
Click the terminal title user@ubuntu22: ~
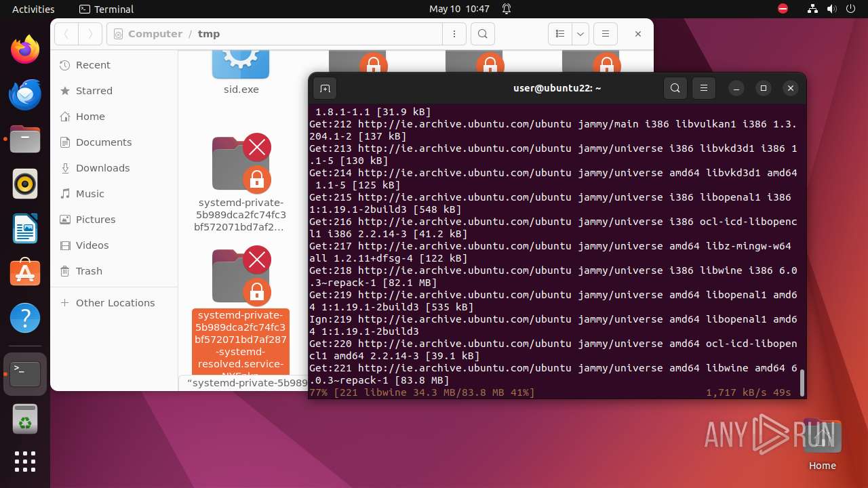(x=557, y=88)
